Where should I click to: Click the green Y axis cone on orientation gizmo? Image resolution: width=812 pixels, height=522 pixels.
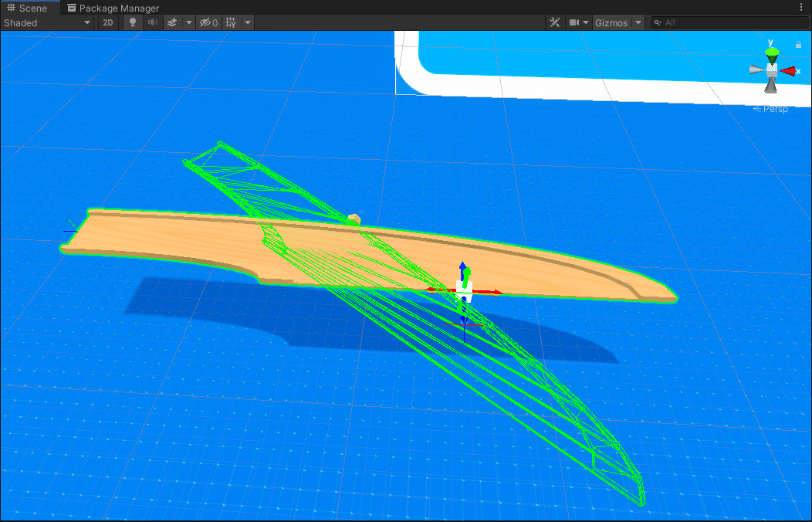click(770, 52)
